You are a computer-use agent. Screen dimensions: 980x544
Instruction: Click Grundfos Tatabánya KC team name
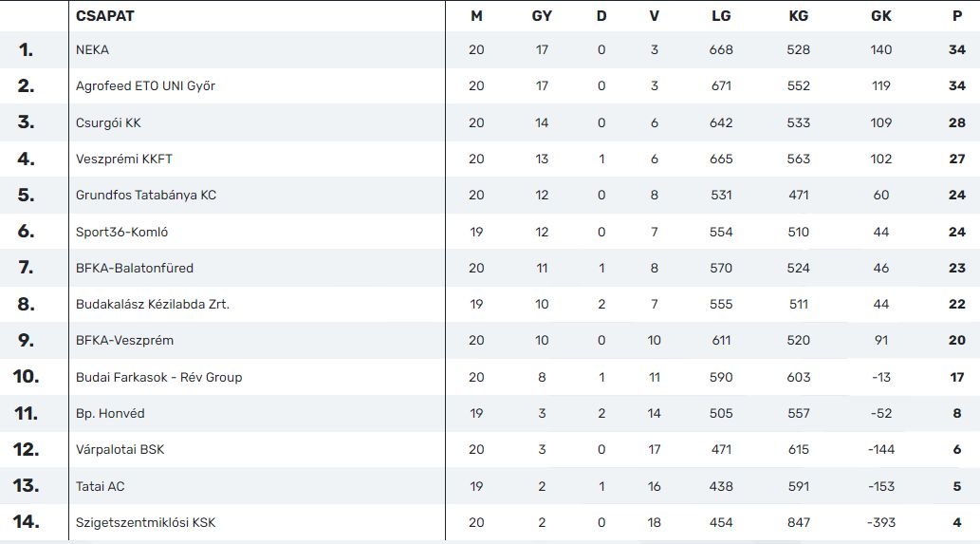[146, 195]
